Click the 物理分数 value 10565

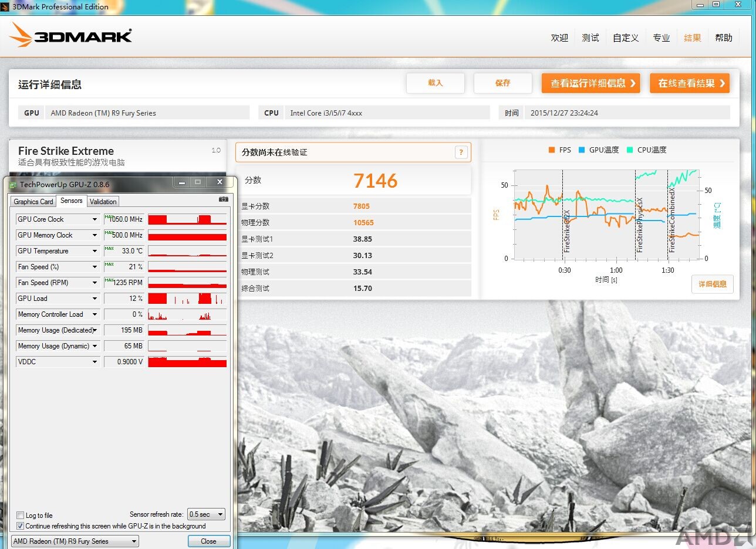click(x=363, y=223)
